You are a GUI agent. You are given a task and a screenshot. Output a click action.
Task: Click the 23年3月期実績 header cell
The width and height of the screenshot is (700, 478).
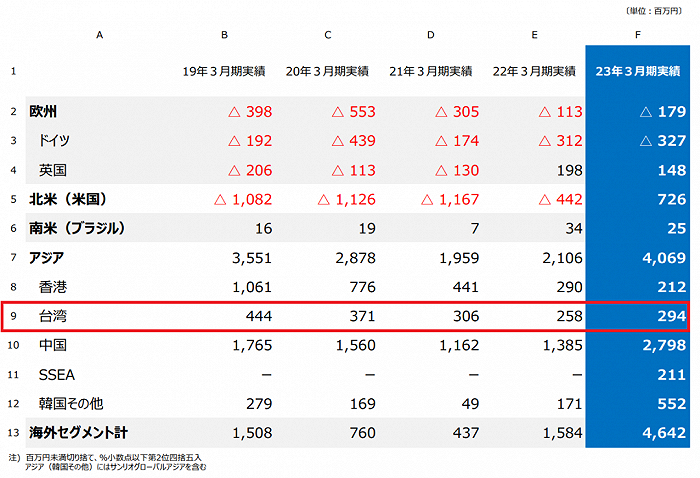637,72
